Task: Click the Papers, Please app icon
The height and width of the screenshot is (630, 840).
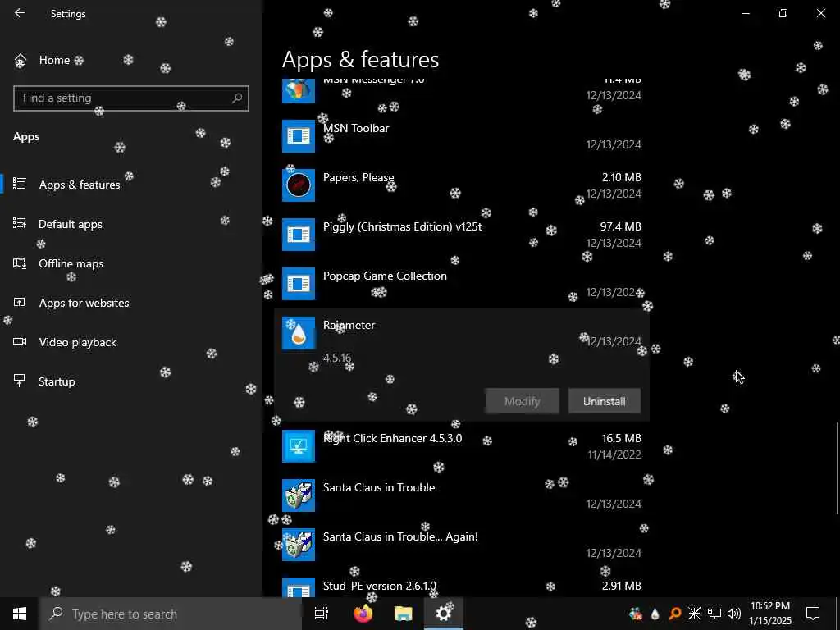Action: point(299,185)
